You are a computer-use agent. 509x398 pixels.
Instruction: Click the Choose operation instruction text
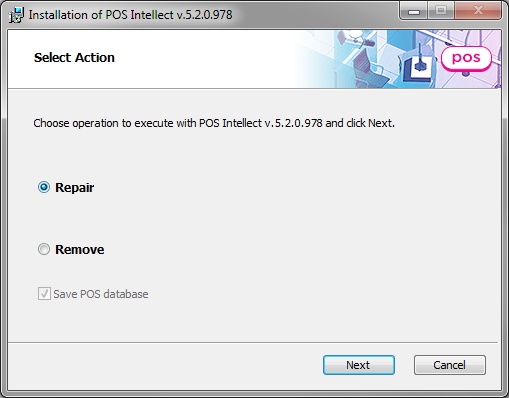click(x=214, y=123)
